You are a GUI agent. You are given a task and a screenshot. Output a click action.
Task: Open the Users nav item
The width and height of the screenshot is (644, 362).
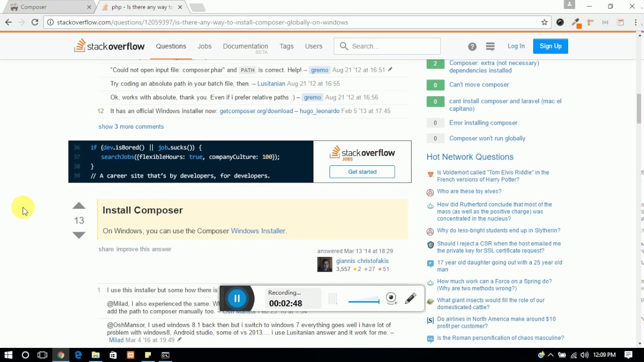coord(313,46)
